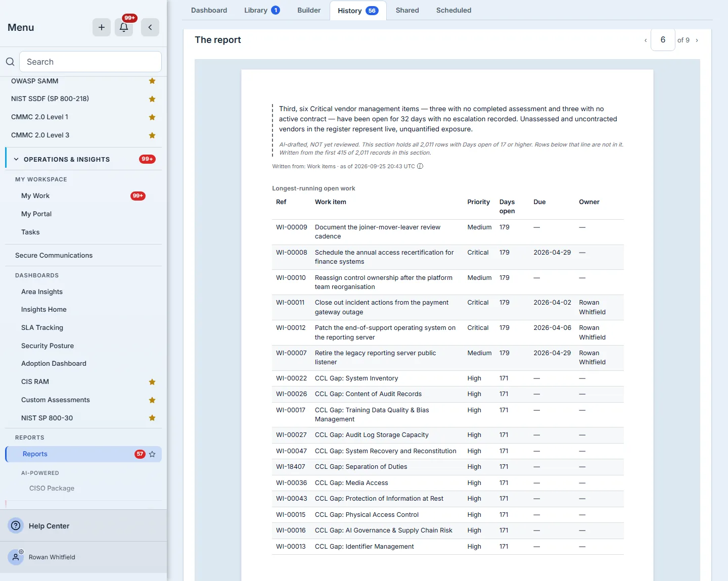Unfavorite the CIS RAM dashboard star
728x581 pixels.
[152, 382]
